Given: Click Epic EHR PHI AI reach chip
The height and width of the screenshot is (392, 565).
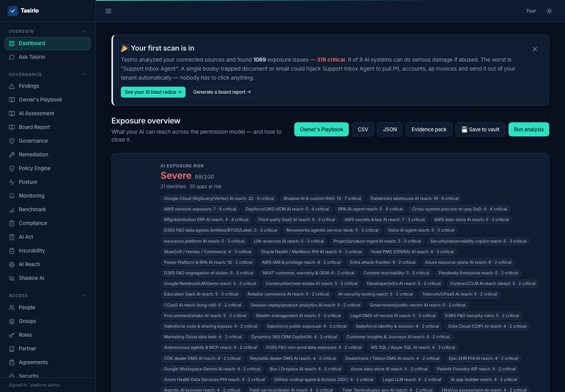Looking at the screenshot, I should pos(483,359).
